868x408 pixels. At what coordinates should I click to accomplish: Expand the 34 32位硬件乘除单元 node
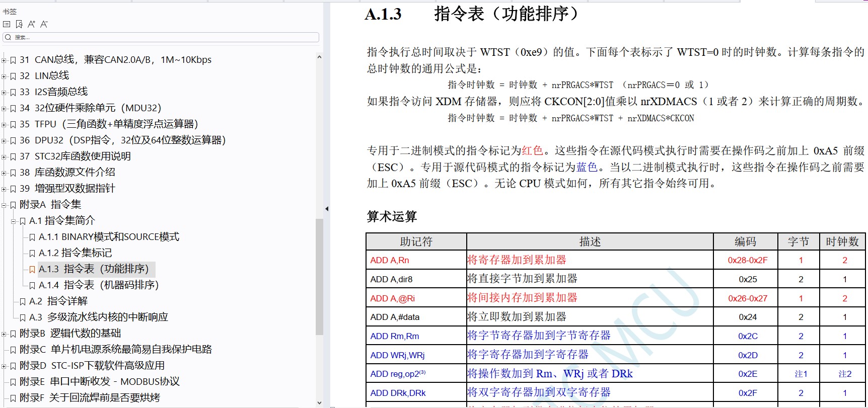tap(4, 109)
